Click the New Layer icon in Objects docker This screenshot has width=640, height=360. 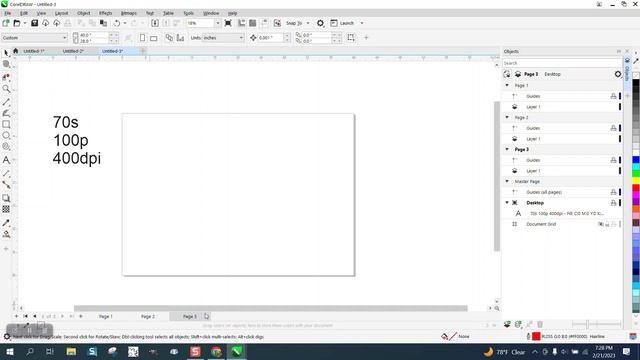pyautogui.click(x=507, y=324)
